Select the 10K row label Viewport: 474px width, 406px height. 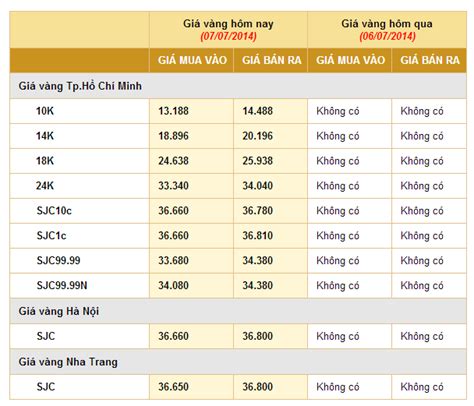pyautogui.click(x=45, y=111)
